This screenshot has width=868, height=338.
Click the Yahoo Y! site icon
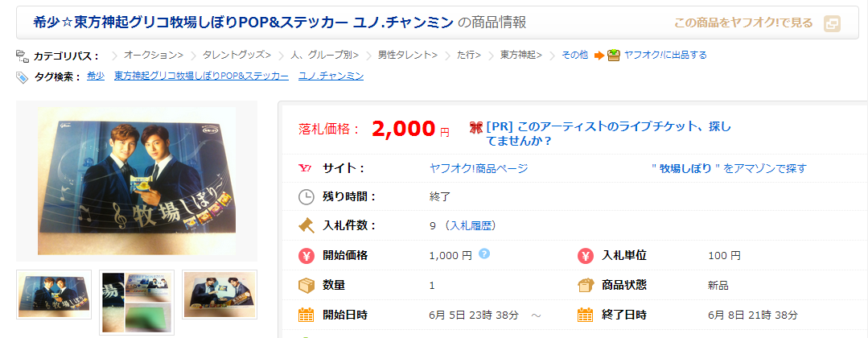[x=306, y=168]
